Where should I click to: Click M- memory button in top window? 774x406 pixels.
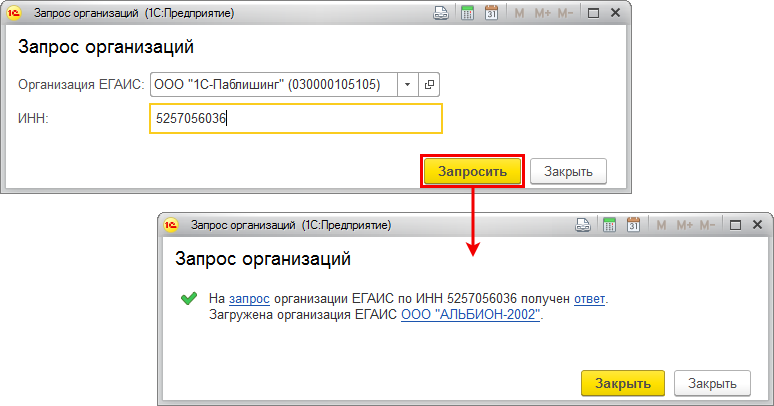(565, 13)
